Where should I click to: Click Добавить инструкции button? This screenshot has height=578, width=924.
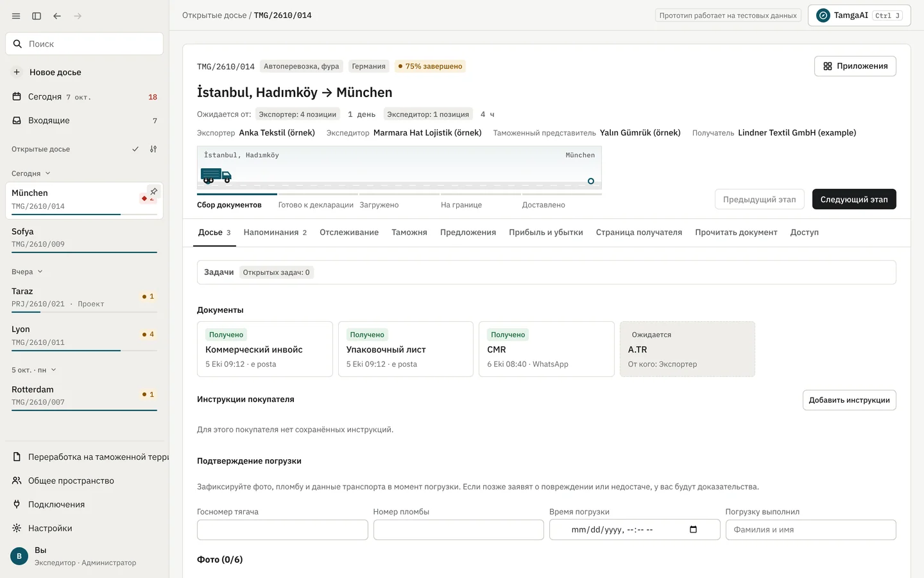(x=849, y=400)
